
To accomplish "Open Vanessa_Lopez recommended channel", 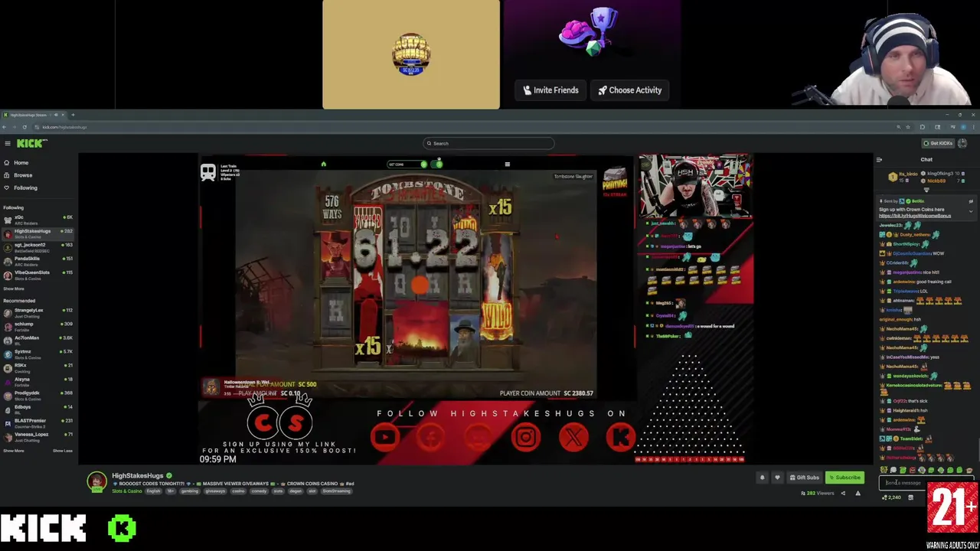I will pos(38,435).
